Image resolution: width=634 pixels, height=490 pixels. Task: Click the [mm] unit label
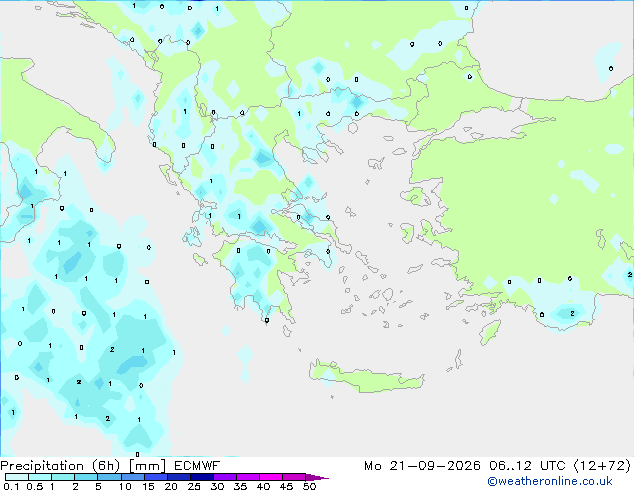148,466
